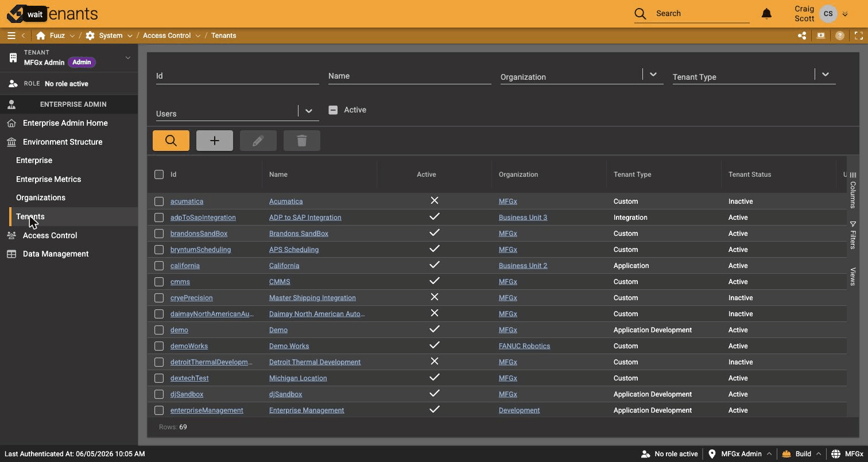Check the cmms row checkbox

[159, 282]
